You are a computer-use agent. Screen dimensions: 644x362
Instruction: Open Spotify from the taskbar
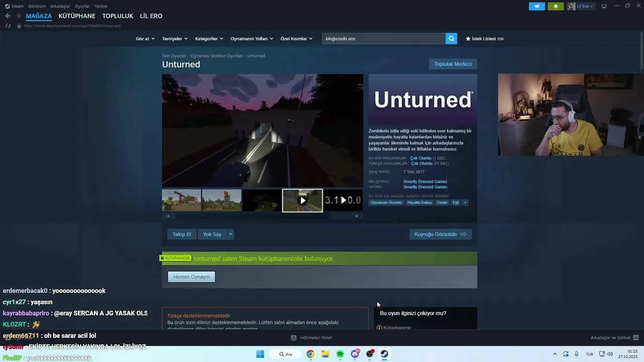[340, 354]
